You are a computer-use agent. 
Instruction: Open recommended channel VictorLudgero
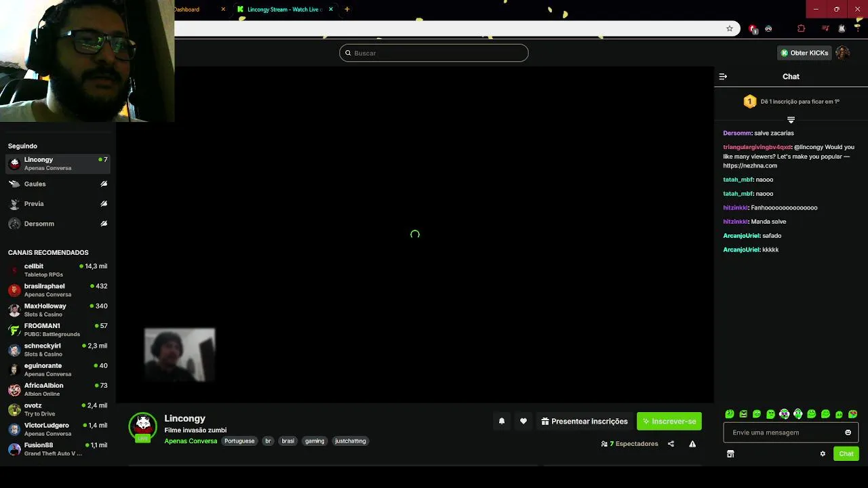tap(58, 429)
